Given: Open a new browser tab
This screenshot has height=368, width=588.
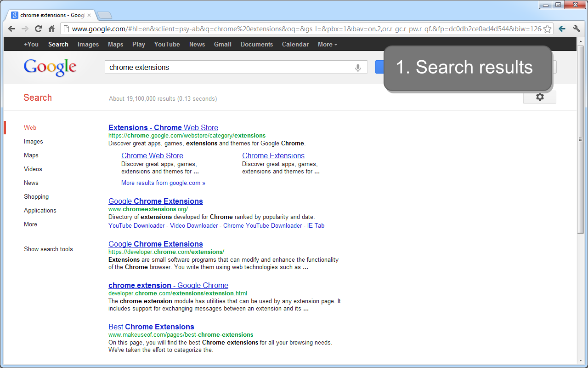Looking at the screenshot, I should pos(105,15).
